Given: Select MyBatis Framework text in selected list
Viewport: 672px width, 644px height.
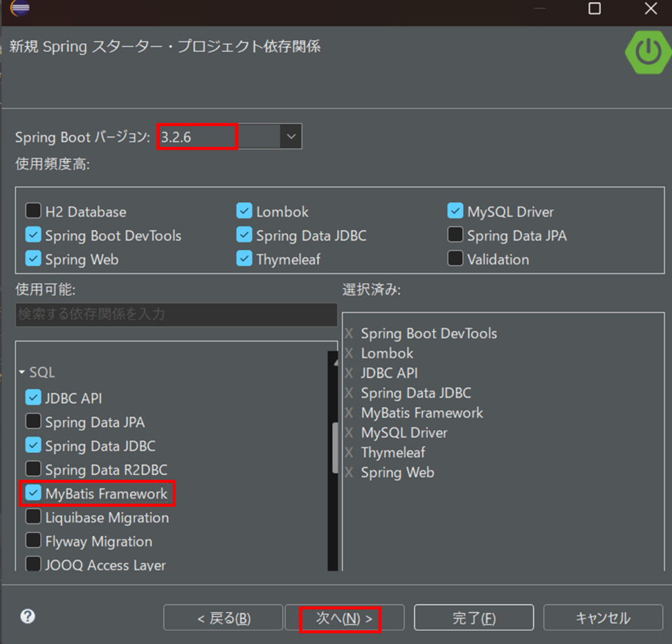Looking at the screenshot, I should (x=422, y=413).
